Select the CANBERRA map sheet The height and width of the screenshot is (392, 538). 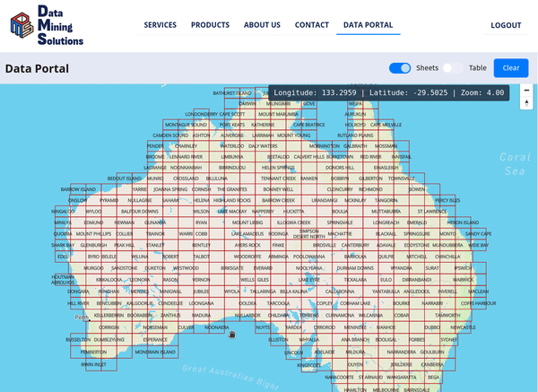(432, 364)
